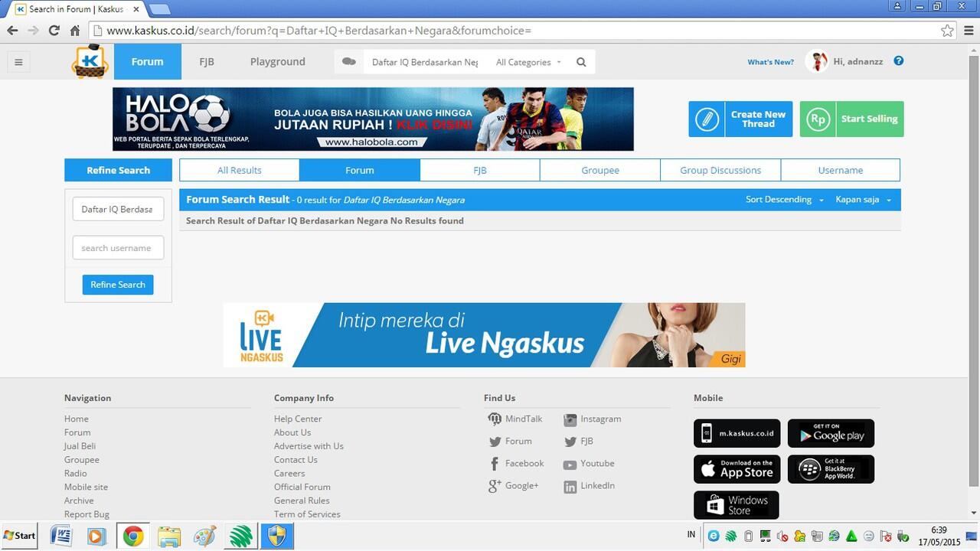
Task: Open Chrome menu icon
Action: [x=968, y=31]
